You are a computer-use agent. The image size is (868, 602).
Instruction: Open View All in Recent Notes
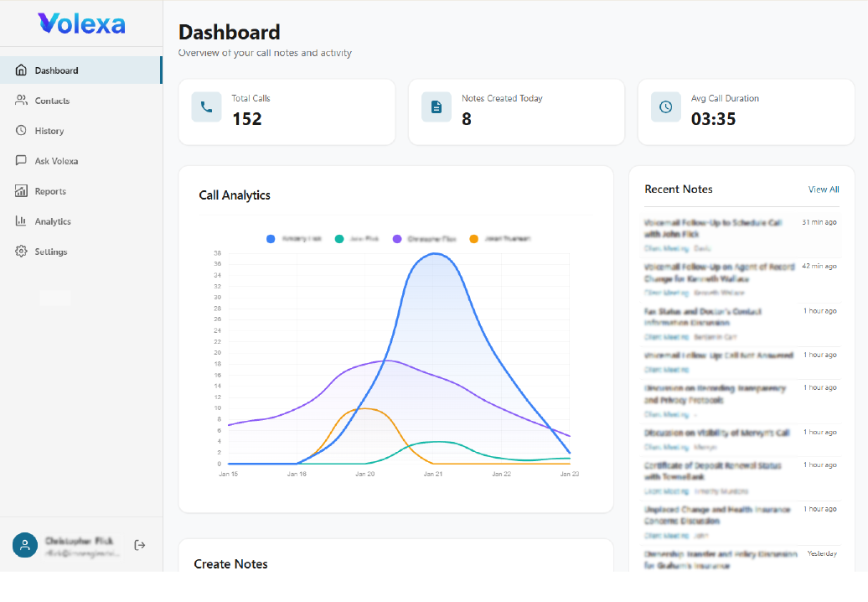click(x=823, y=189)
